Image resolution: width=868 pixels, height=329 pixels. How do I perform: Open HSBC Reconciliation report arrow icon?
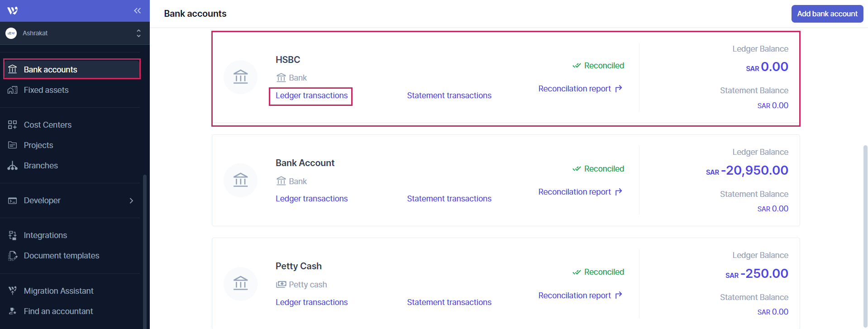pos(619,89)
